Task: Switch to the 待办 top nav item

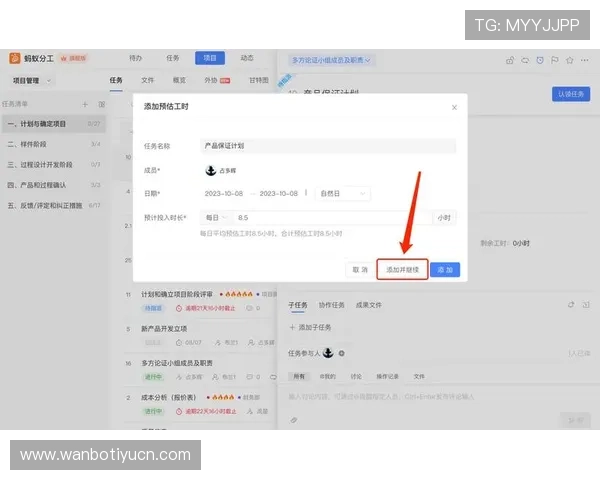Action: pyautogui.click(x=135, y=58)
